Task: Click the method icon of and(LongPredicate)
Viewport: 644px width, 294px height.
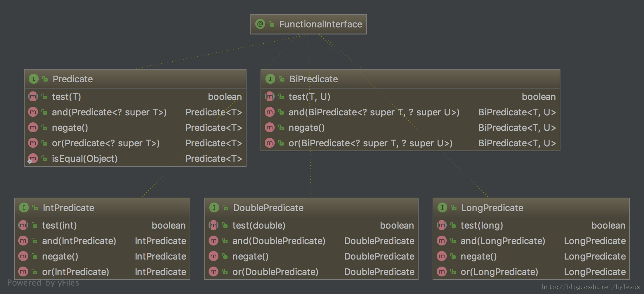Action: [441, 241]
